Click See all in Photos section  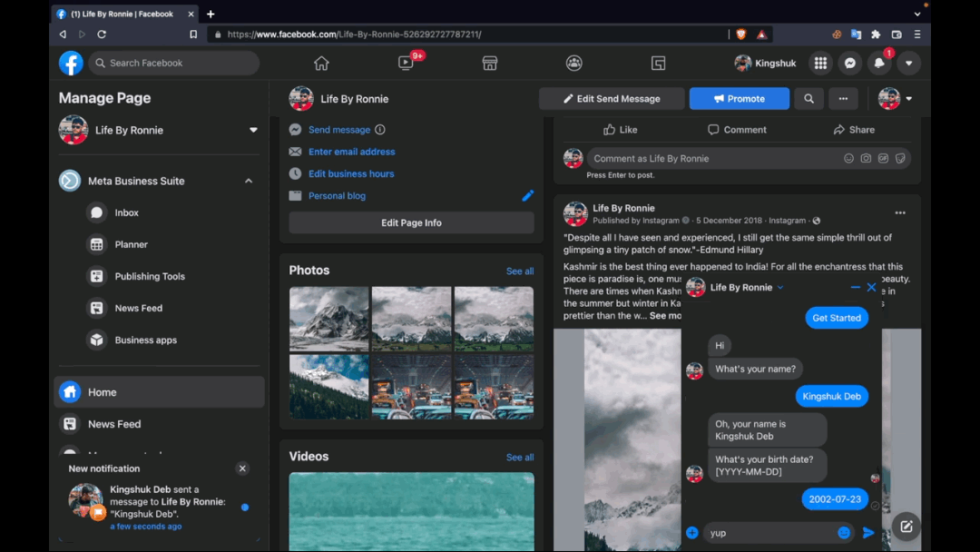pos(520,271)
